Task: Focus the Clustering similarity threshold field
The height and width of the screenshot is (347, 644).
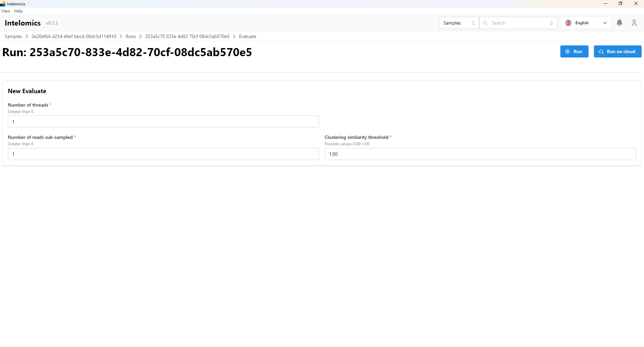Action: (480, 154)
